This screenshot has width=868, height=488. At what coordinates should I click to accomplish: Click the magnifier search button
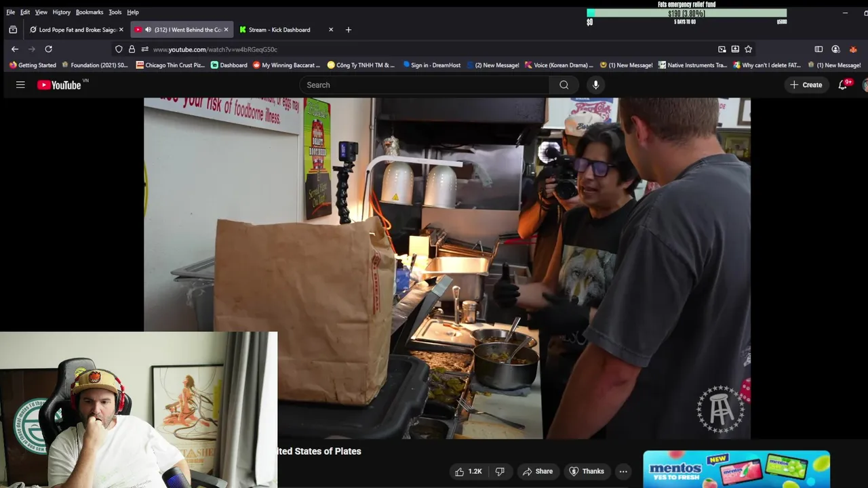point(564,85)
